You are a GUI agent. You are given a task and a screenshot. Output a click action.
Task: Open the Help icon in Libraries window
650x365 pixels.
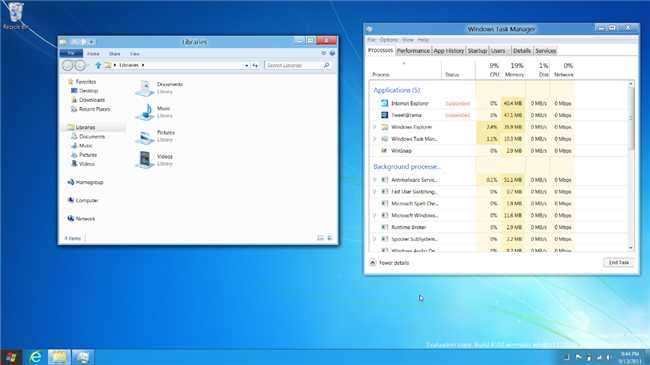(332, 53)
